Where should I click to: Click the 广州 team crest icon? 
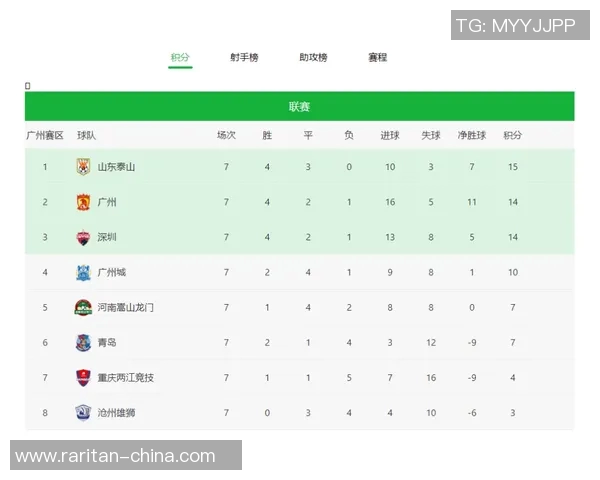83,202
